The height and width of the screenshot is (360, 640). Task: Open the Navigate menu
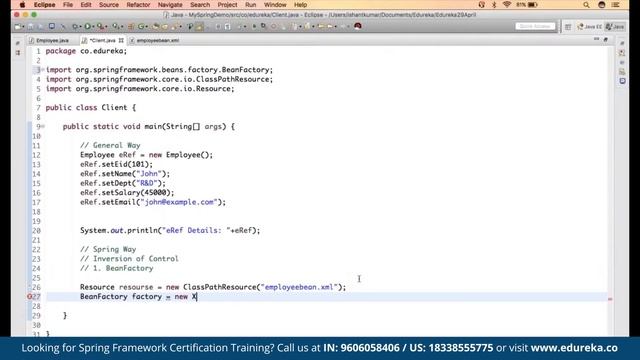(x=170, y=5)
